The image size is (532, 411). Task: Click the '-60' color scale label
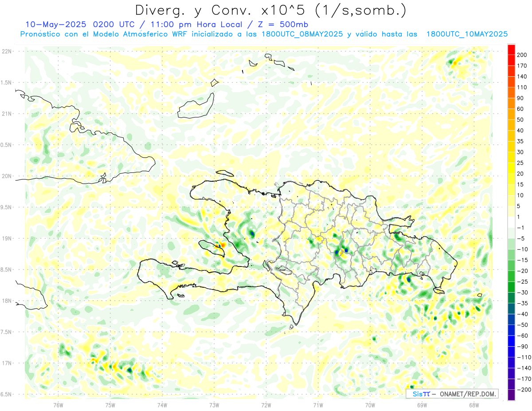pyautogui.click(x=522, y=336)
